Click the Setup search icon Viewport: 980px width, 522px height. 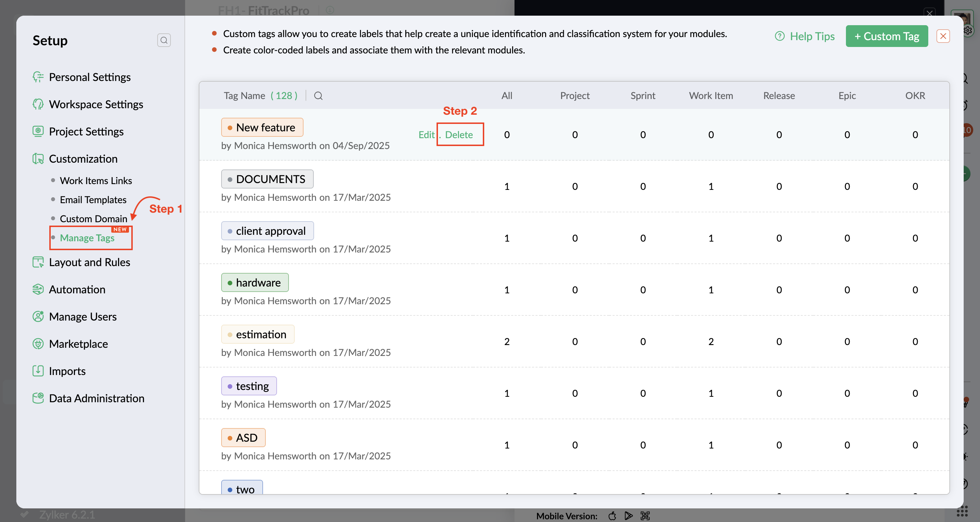click(x=164, y=40)
